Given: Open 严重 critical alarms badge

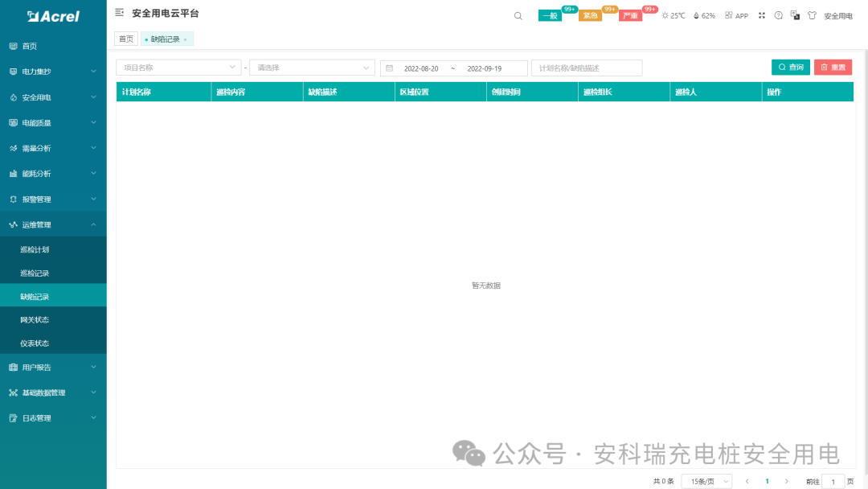Looking at the screenshot, I should coord(631,16).
